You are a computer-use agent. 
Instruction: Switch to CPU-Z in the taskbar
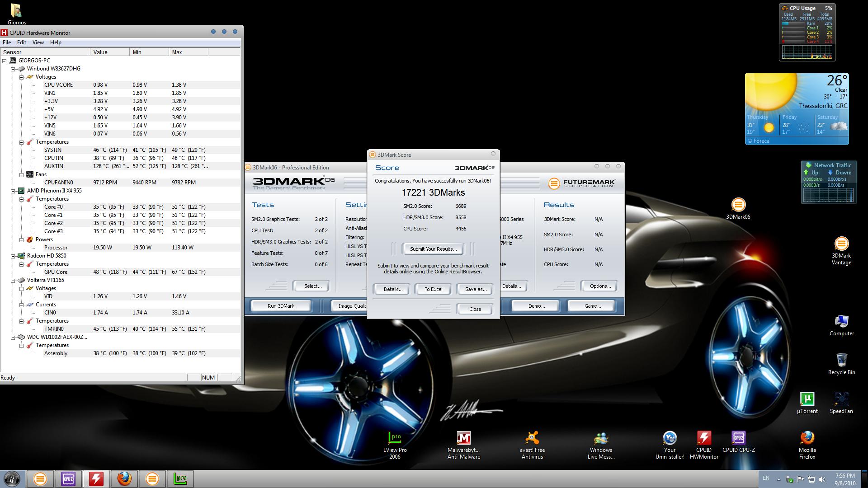(x=68, y=479)
